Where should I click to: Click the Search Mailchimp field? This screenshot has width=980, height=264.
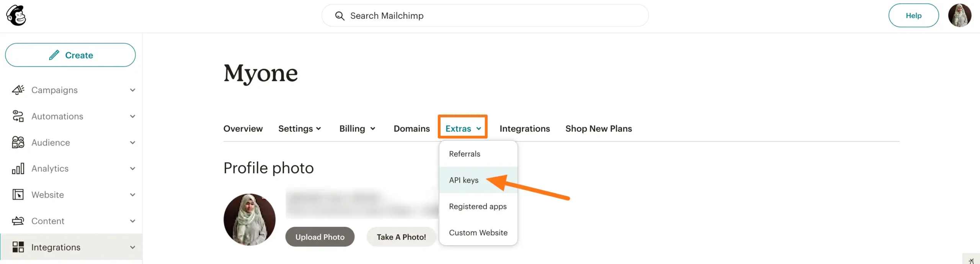[485, 16]
